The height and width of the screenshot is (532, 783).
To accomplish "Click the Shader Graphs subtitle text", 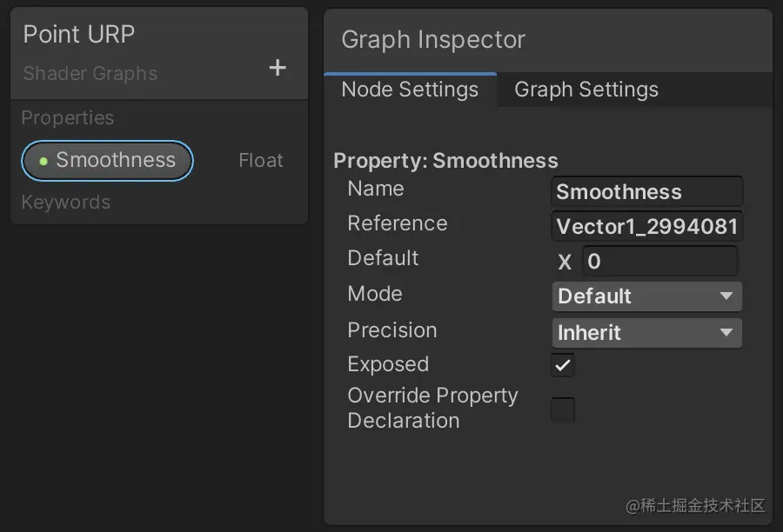I will click(x=90, y=74).
